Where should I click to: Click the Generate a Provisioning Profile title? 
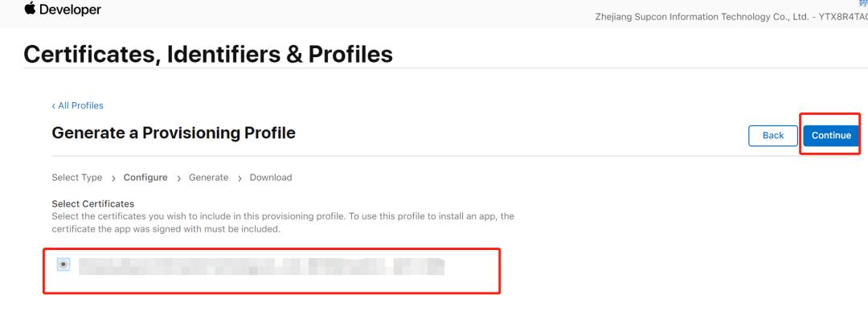174,133
